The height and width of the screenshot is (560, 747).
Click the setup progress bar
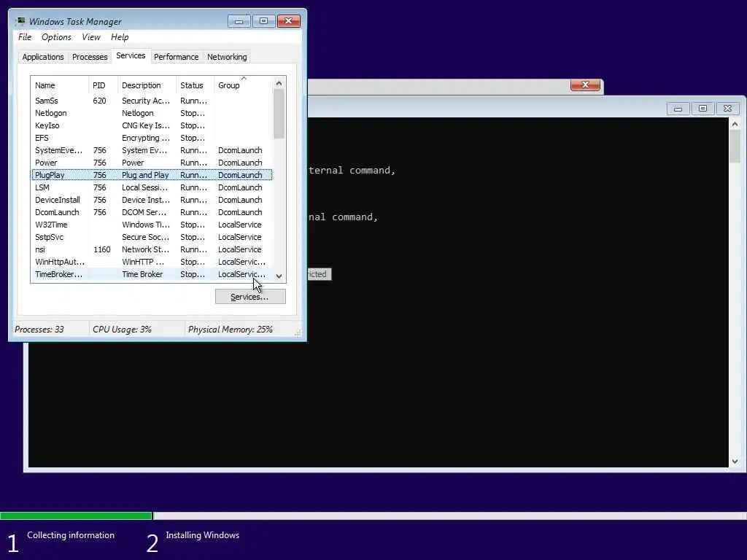[373, 516]
